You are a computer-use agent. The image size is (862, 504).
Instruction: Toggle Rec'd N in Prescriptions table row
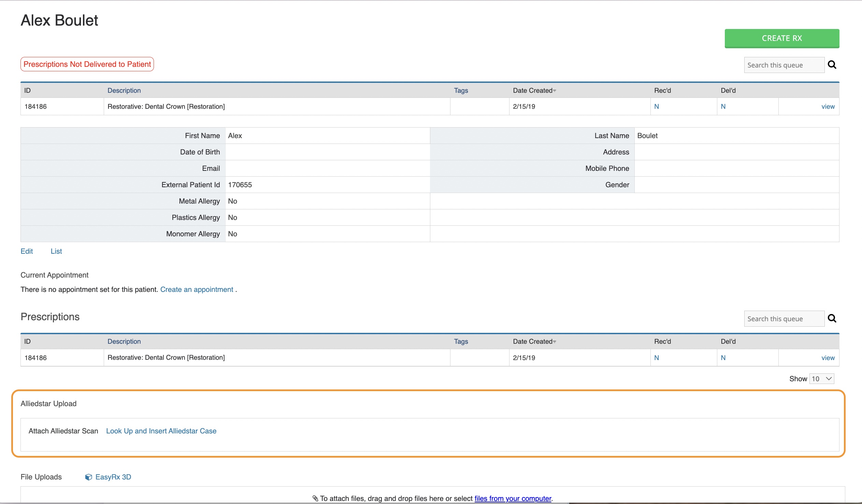[x=657, y=358]
